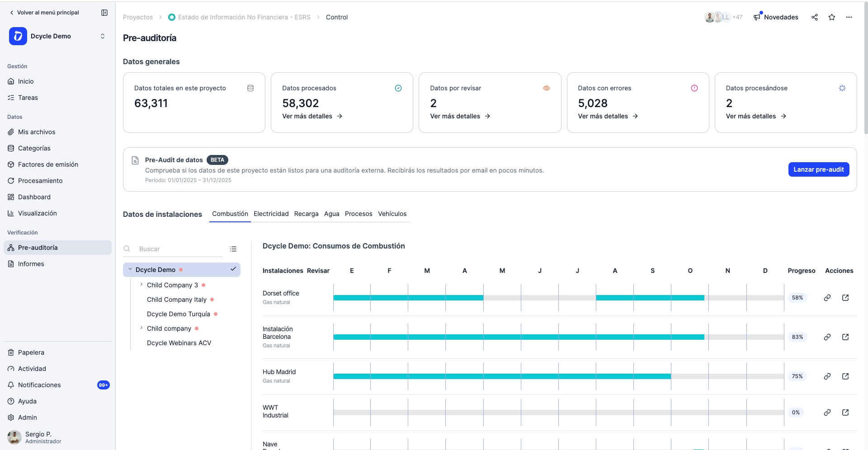The image size is (868, 450).
Task: Copy link for WWT Industrial row
Action: (827, 412)
